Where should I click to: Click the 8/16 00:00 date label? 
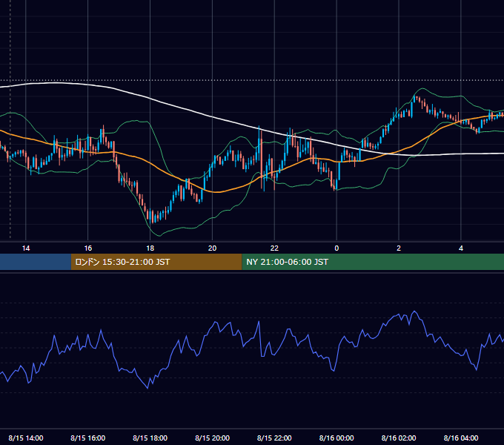(x=336, y=438)
